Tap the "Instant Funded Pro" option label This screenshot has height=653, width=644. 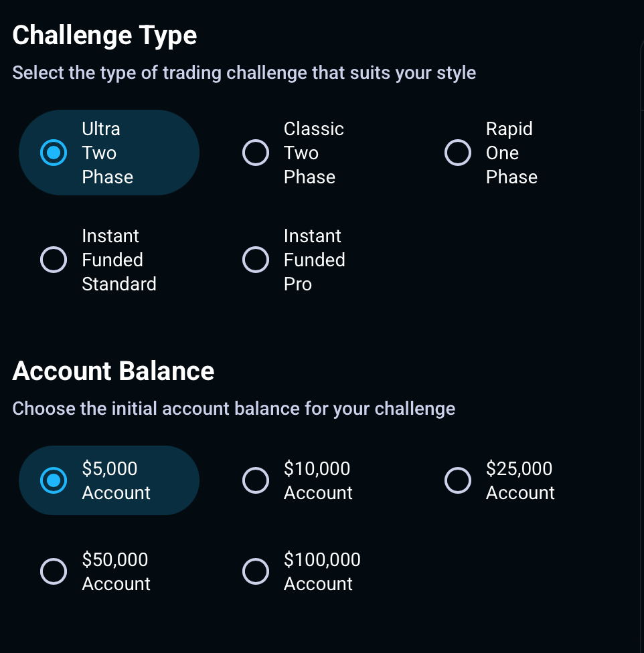point(314,260)
